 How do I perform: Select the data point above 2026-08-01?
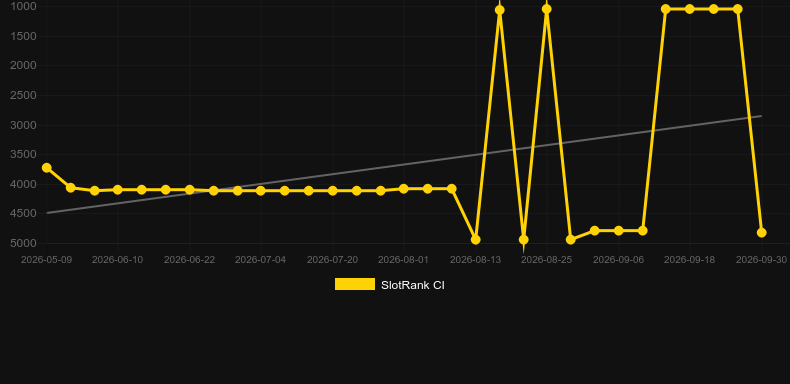tap(404, 189)
